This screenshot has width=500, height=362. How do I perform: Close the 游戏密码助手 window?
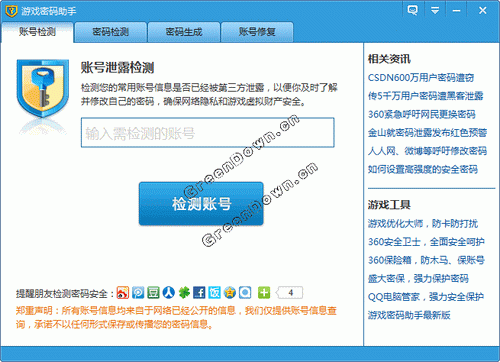tap(483, 10)
